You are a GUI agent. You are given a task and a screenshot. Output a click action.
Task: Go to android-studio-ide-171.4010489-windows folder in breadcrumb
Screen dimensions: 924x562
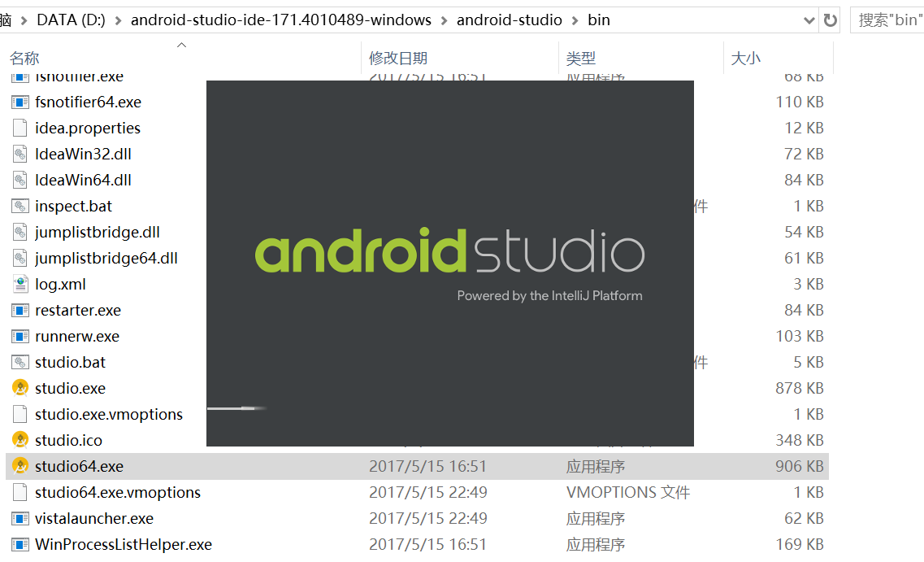[x=281, y=20]
